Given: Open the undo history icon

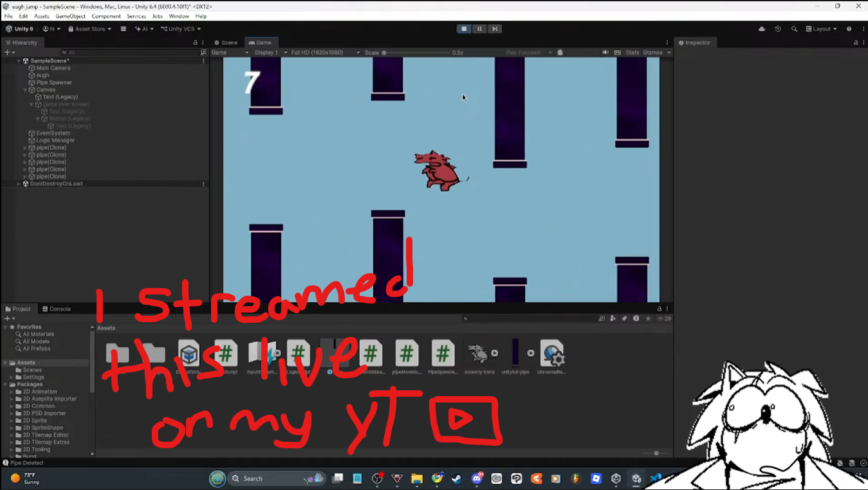Looking at the screenshot, I should (x=778, y=29).
